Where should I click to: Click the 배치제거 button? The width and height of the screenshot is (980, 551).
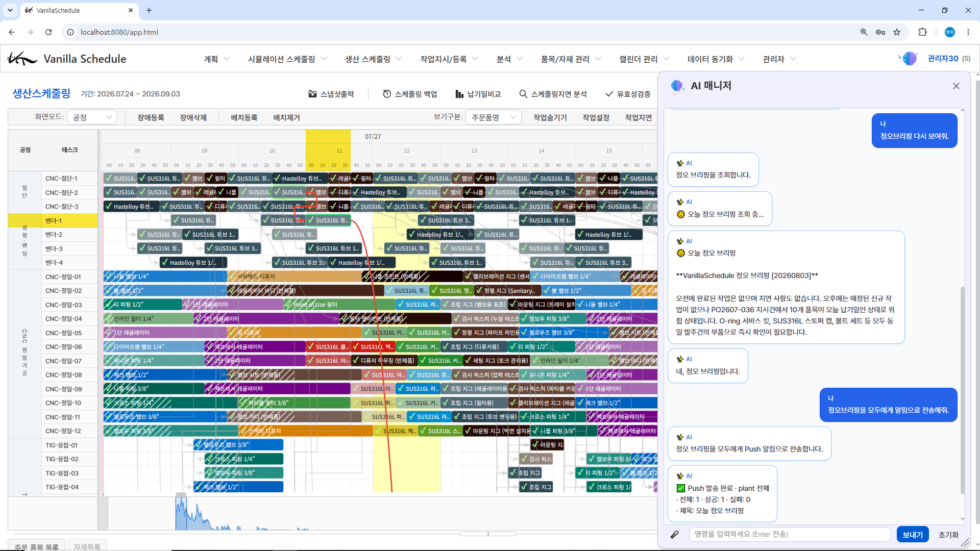click(286, 117)
